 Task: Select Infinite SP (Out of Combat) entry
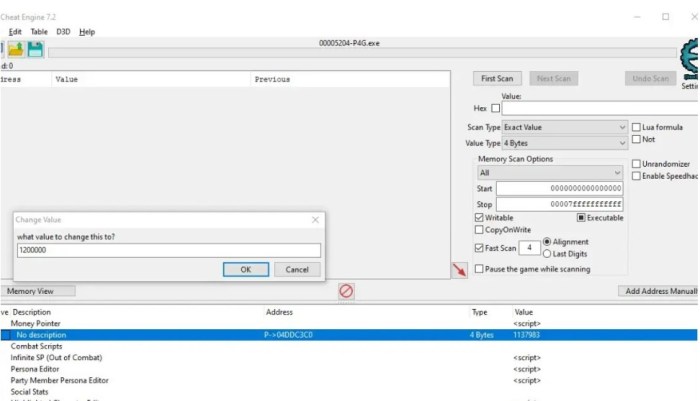click(x=56, y=358)
